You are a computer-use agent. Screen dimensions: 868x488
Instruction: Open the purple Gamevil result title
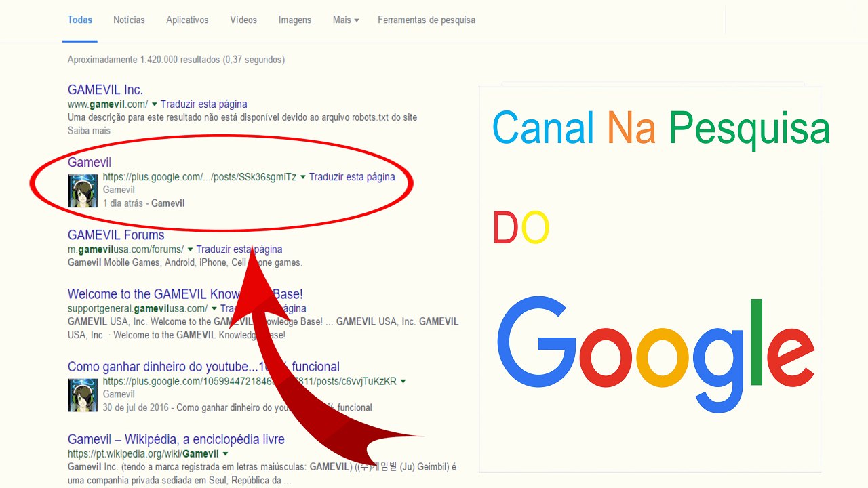tap(90, 163)
